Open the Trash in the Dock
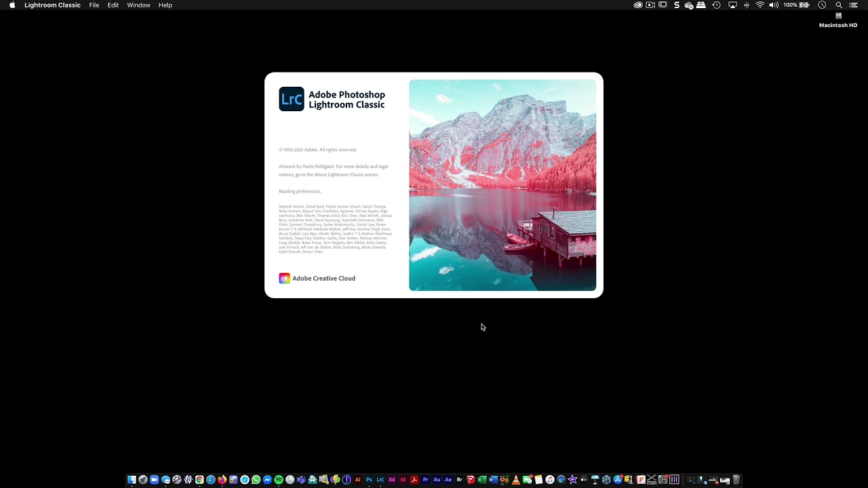This screenshot has height=488, width=868. tap(736, 480)
